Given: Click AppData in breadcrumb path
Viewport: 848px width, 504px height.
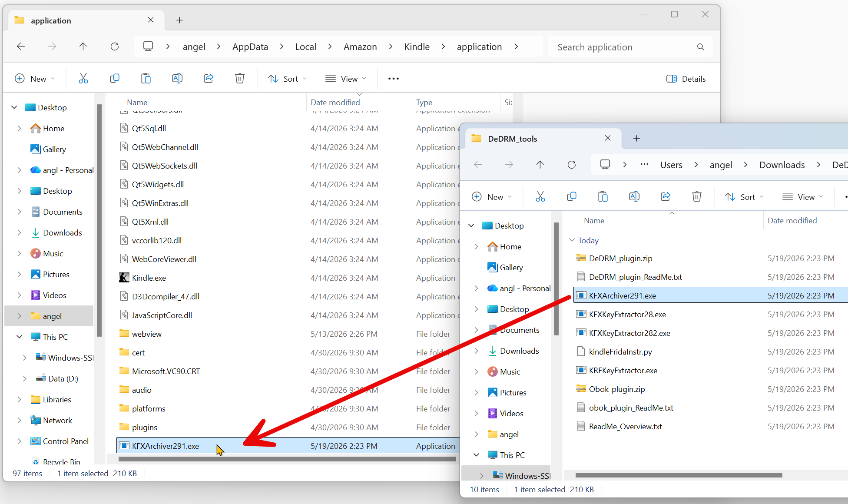Looking at the screenshot, I should [250, 46].
